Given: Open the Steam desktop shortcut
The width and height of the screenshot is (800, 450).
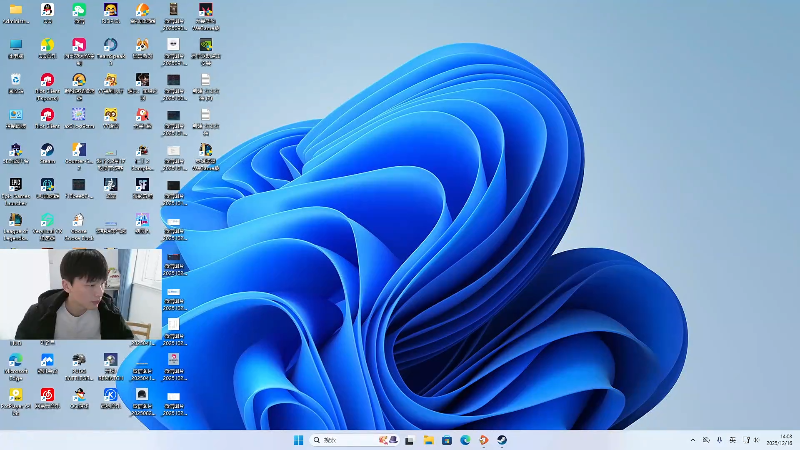Looking at the screenshot, I should click(x=47, y=151).
